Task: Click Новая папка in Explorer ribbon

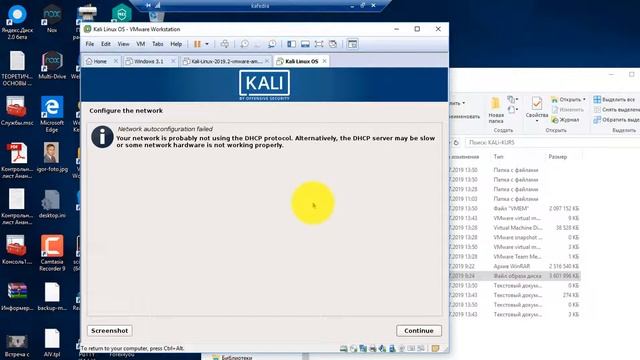Action: [x=496, y=110]
